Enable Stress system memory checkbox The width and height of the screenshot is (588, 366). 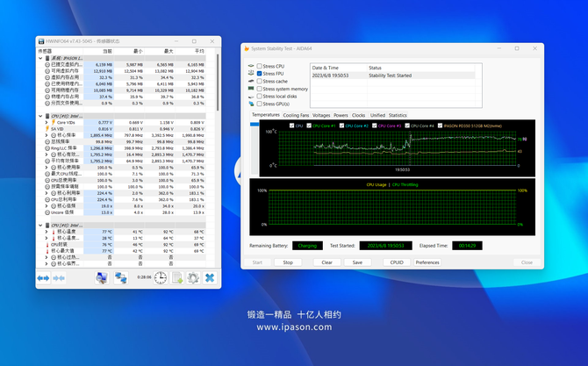259,89
